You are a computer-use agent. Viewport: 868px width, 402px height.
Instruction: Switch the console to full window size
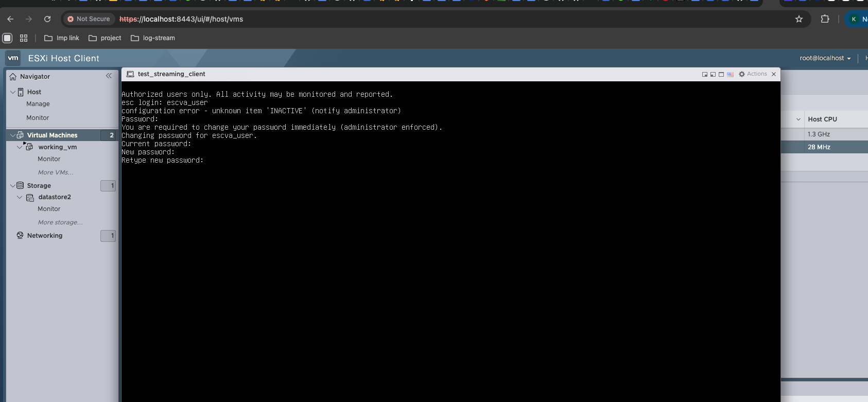point(721,74)
